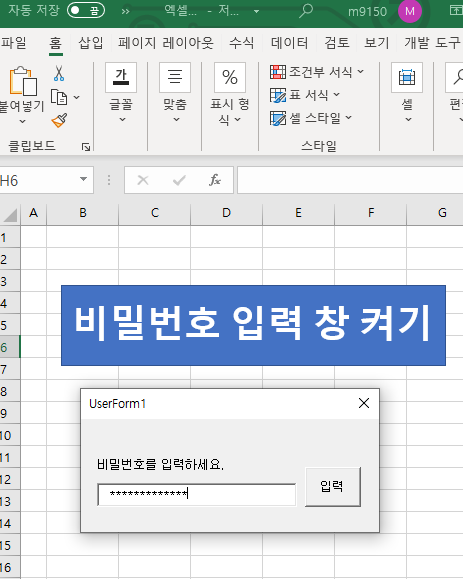The width and height of the screenshot is (463, 579).
Task: Switch to the 데이터 tab
Action: click(x=289, y=42)
